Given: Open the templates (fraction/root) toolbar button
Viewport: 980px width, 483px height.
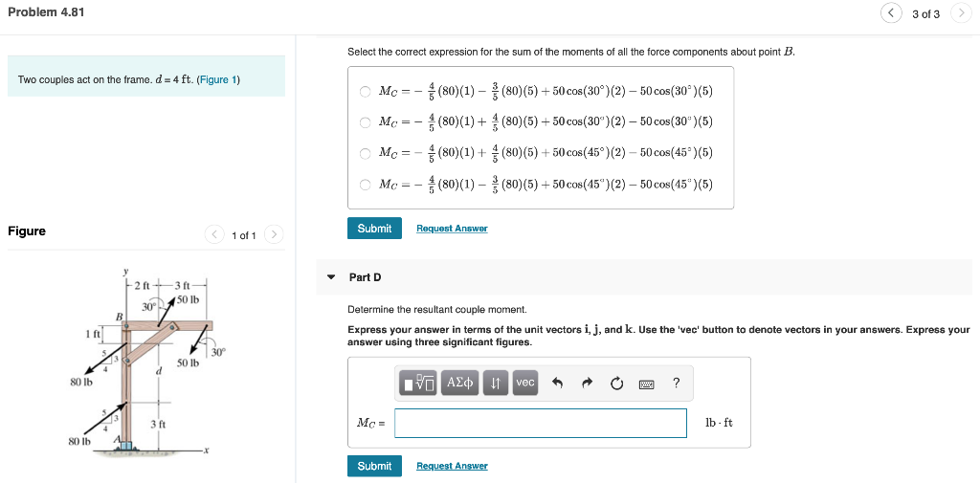Looking at the screenshot, I should (x=419, y=383).
